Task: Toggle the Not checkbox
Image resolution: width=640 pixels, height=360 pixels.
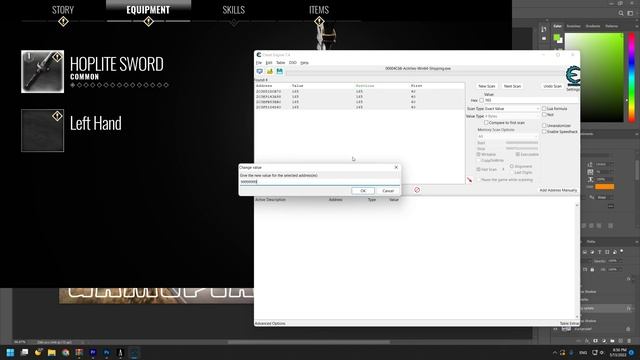Action: pos(544,115)
